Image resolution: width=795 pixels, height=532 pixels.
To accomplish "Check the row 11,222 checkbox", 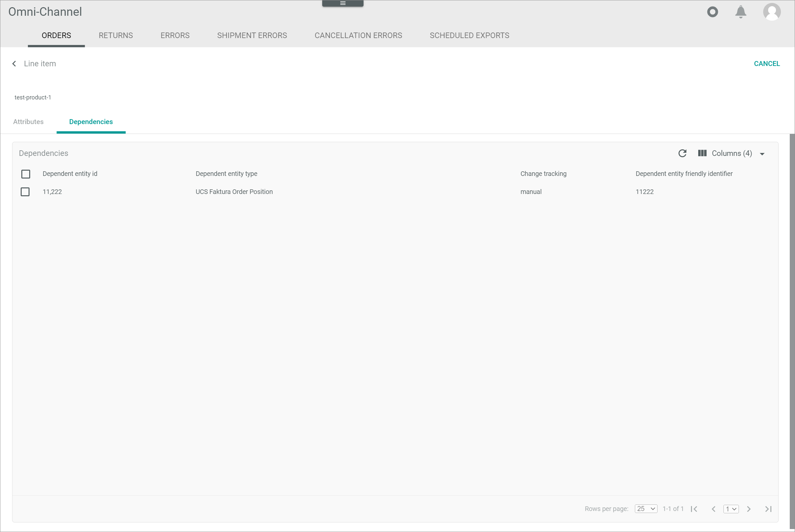I will coord(25,192).
